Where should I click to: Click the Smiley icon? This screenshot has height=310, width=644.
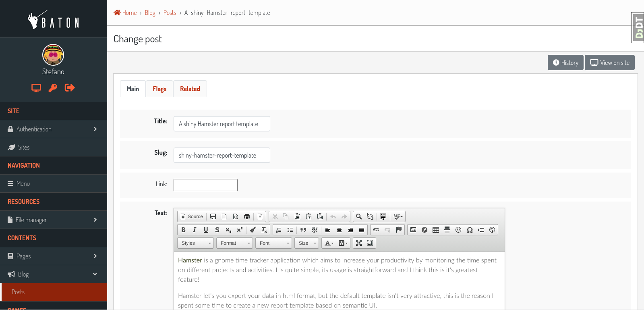[458, 230]
